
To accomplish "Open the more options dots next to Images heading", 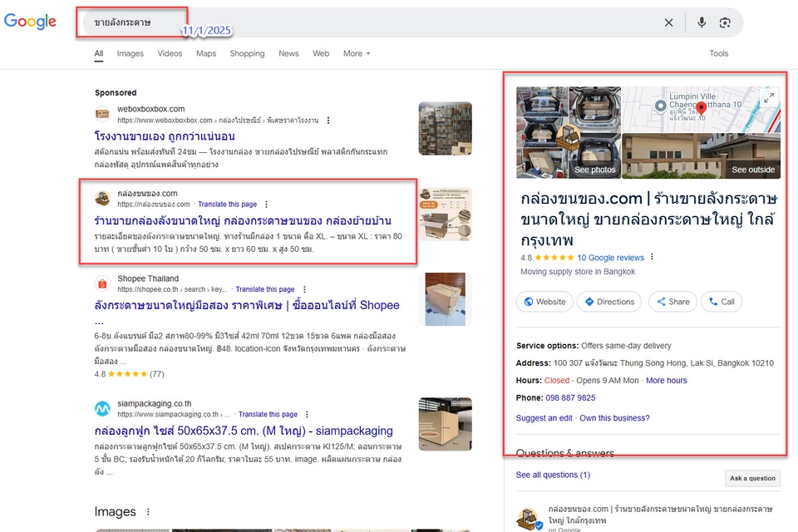I will point(148,512).
